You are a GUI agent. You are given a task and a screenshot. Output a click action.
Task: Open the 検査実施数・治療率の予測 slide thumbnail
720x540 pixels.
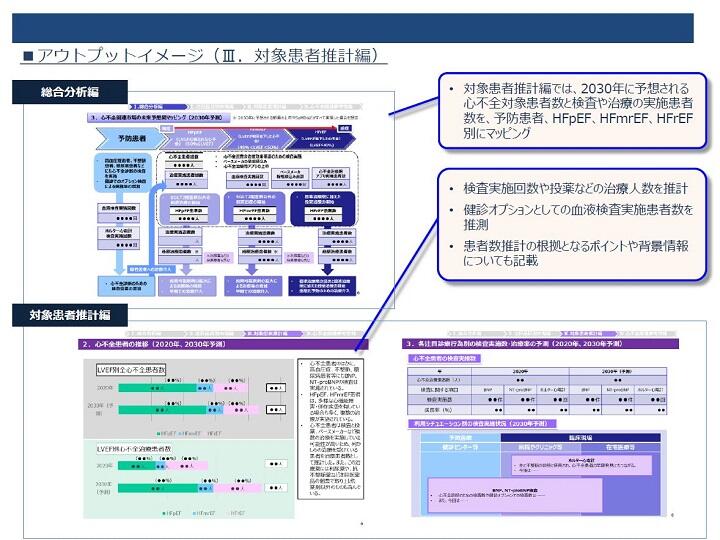pyautogui.click(x=540, y=426)
